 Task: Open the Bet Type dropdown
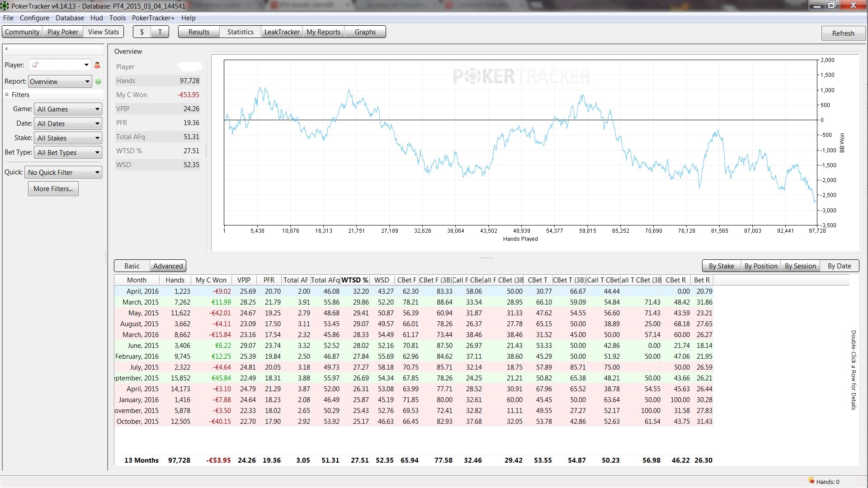pyautogui.click(x=68, y=153)
